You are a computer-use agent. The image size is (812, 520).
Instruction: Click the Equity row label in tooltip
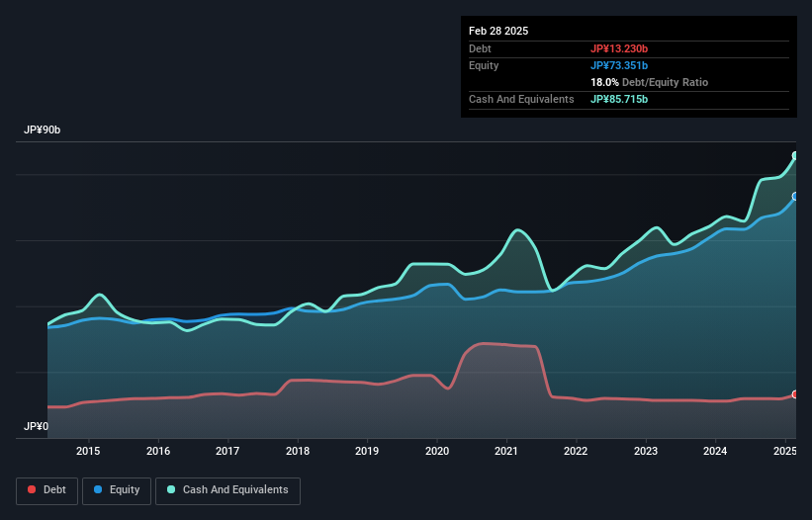[x=484, y=65]
